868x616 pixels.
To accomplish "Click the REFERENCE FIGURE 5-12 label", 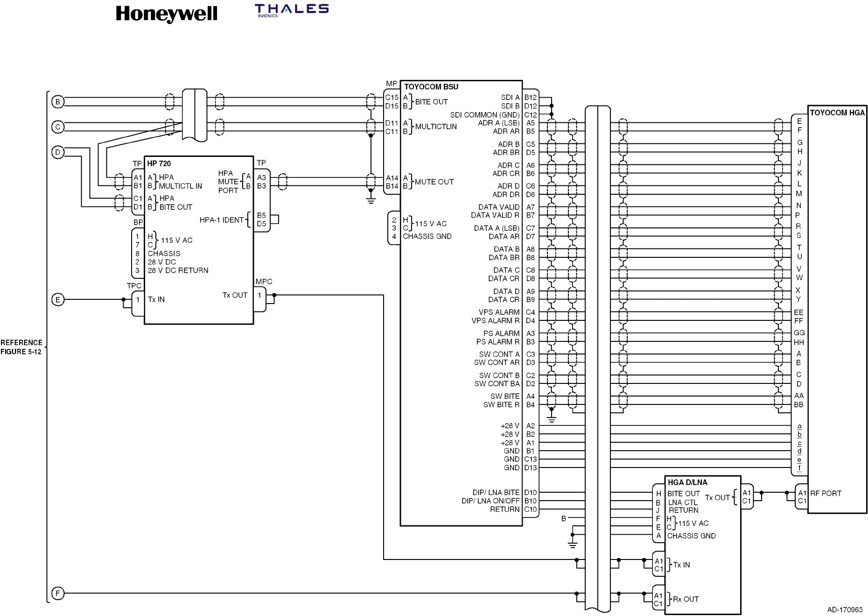I will pyautogui.click(x=21, y=347).
